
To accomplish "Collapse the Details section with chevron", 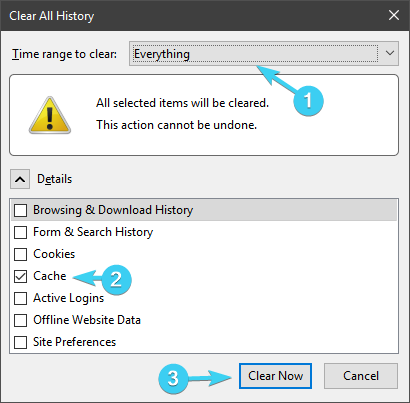I will pyautogui.click(x=20, y=179).
